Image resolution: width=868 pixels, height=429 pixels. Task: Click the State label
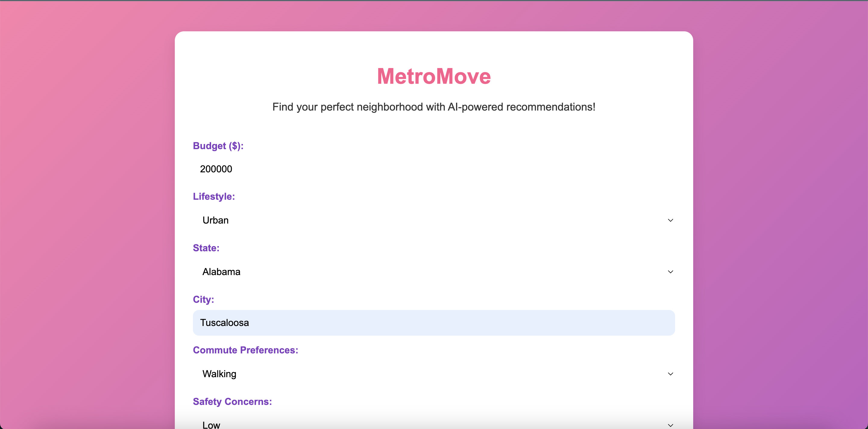pyautogui.click(x=206, y=248)
